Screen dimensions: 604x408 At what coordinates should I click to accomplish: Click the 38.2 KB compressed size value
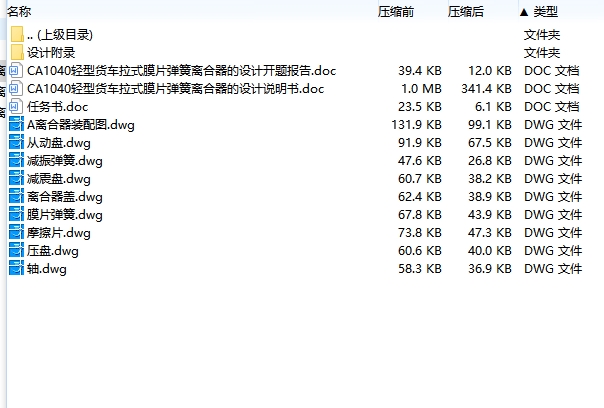[x=490, y=179]
